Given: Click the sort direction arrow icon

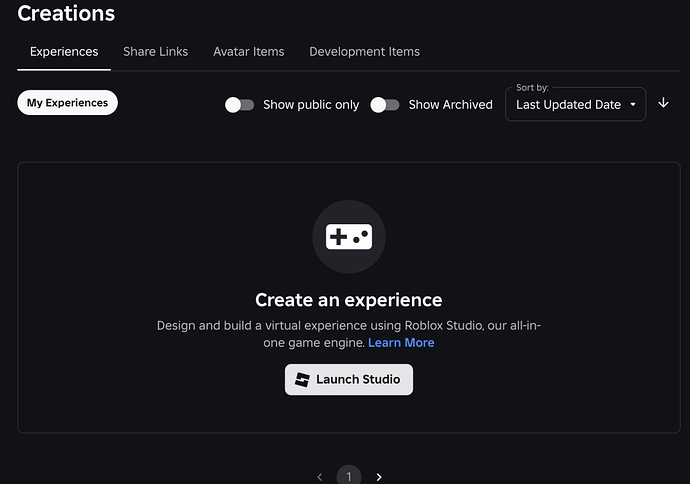Looking at the screenshot, I should pos(663,103).
